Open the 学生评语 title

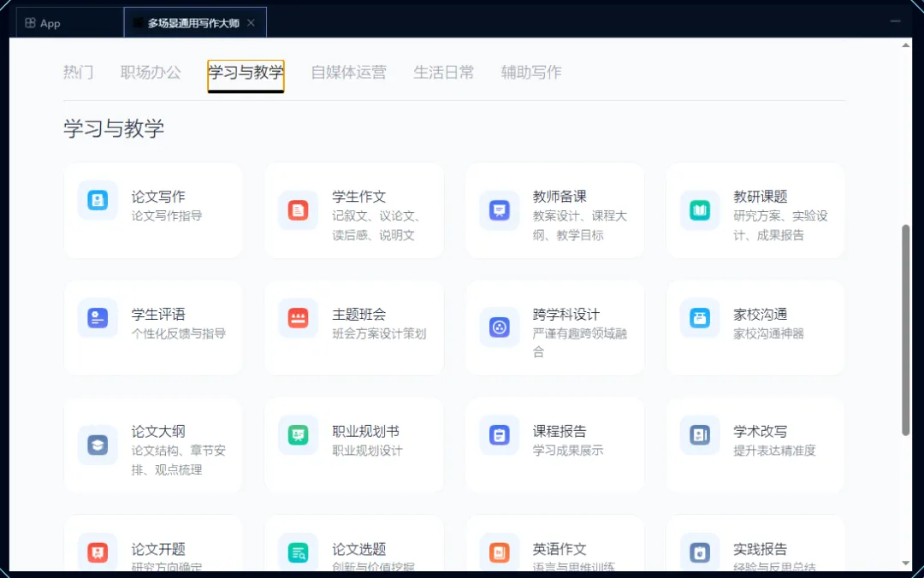(x=158, y=314)
